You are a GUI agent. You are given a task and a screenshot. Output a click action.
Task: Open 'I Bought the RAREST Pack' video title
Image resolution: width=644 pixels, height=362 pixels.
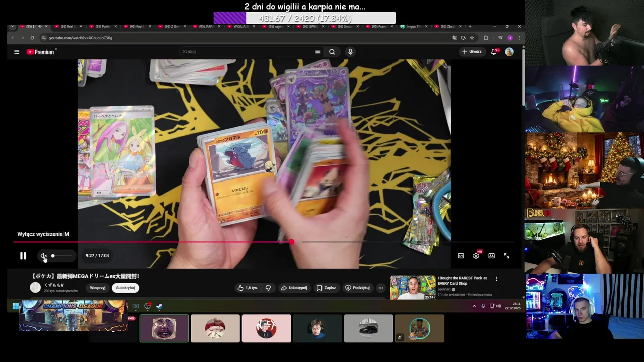click(x=462, y=281)
